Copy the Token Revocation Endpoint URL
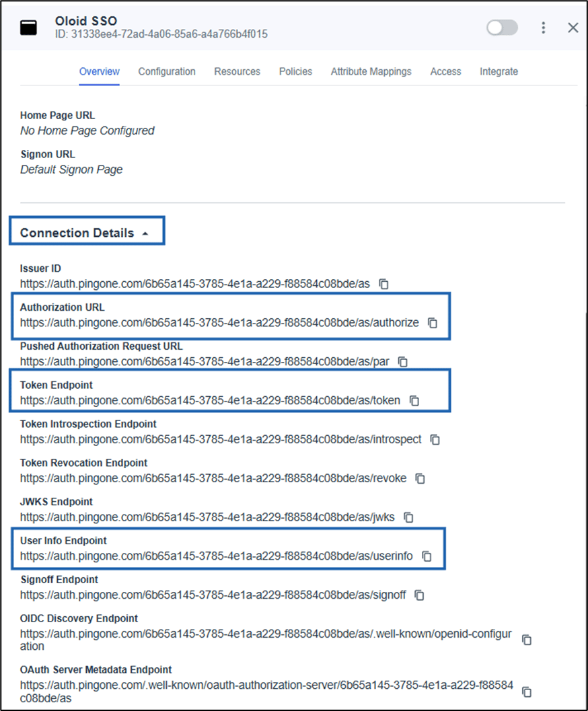Screen dimensions: 588x711 (x=420, y=478)
